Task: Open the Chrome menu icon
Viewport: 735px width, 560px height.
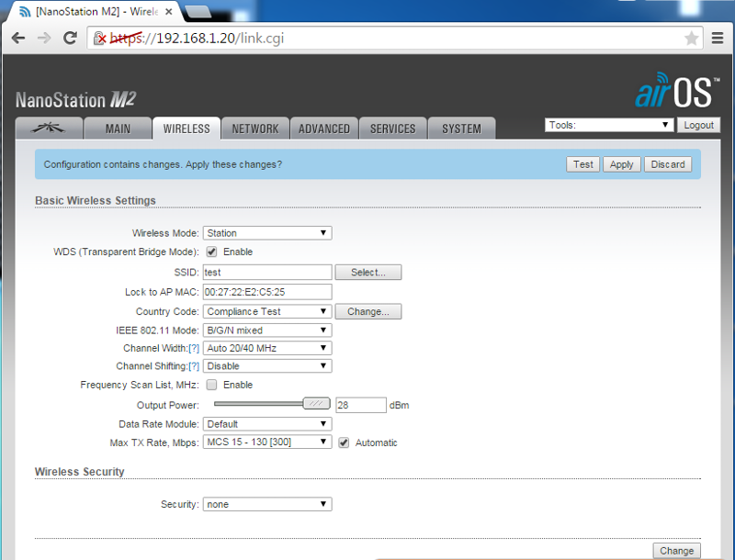Action: click(x=718, y=38)
